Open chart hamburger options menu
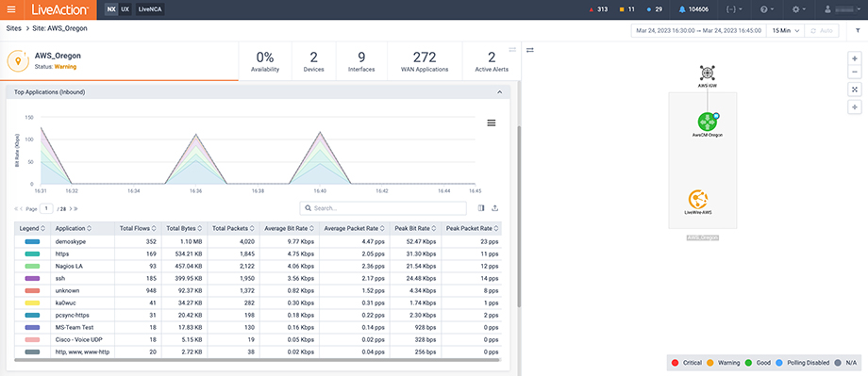Screen dimensions: 868x376 [491, 123]
